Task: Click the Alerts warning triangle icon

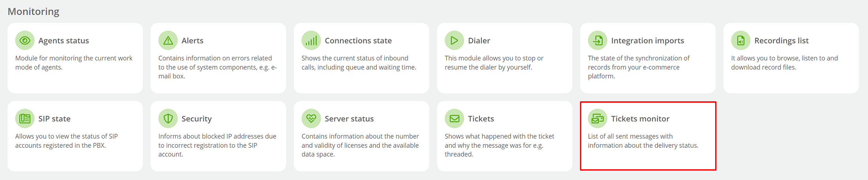Action: coord(168,41)
